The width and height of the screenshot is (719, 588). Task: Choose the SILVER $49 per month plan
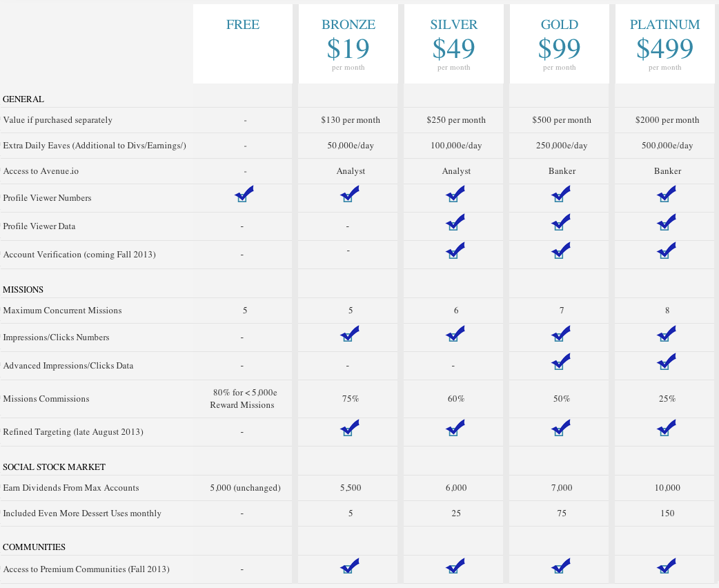(x=454, y=44)
